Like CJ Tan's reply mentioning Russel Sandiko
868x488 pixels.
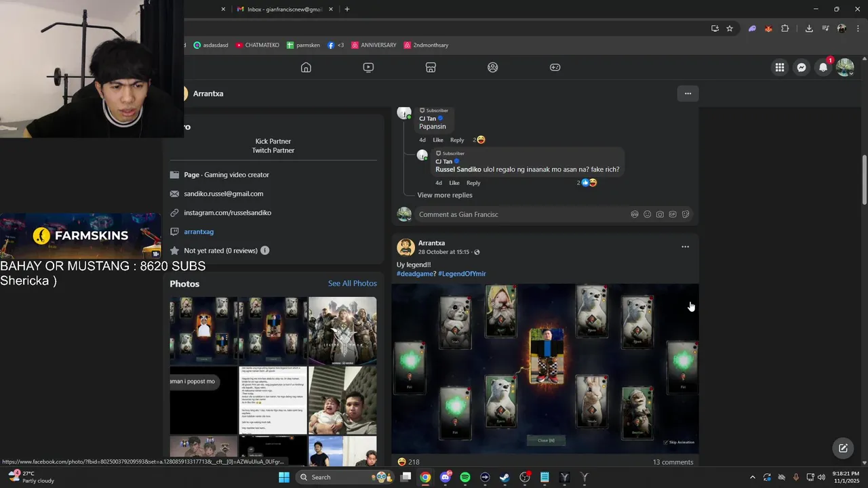[x=454, y=183]
